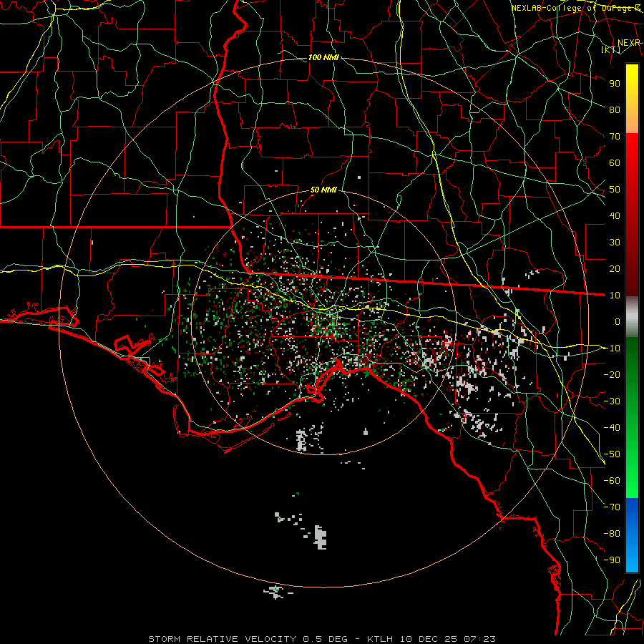This screenshot has height=644, width=644.
Task: Click the -20 value on the color scale
Action: 612,374
